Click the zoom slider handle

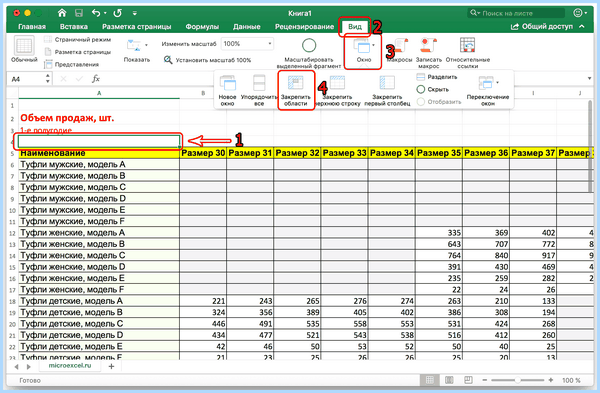click(517, 380)
